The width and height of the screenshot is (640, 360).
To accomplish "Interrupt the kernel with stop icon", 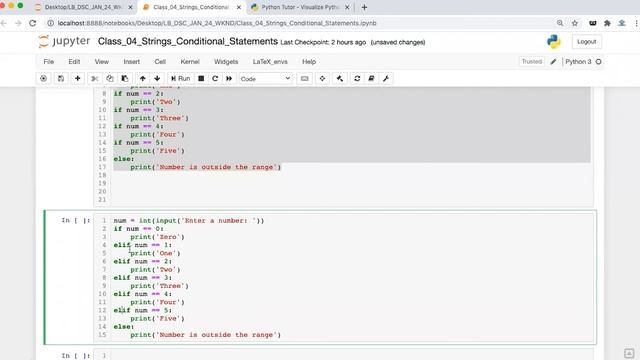I will pos(201,78).
